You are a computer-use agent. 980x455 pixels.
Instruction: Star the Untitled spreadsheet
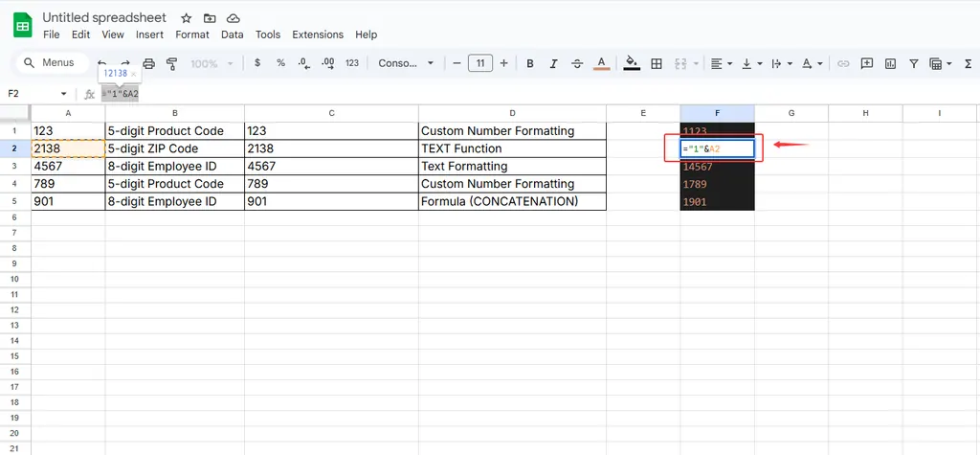[186, 18]
